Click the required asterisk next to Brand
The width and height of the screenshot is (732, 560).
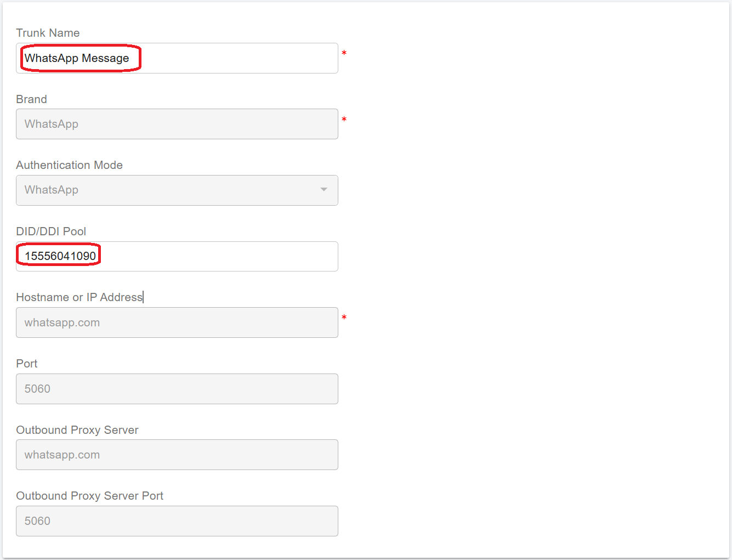coord(344,120)
